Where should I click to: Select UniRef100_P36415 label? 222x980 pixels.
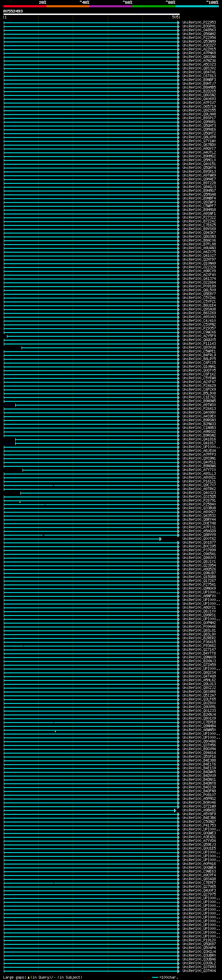click(x=199, y=642)
